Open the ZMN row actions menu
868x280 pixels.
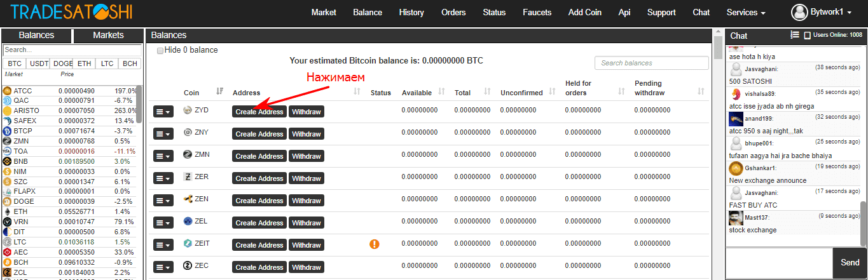point(163,156)
